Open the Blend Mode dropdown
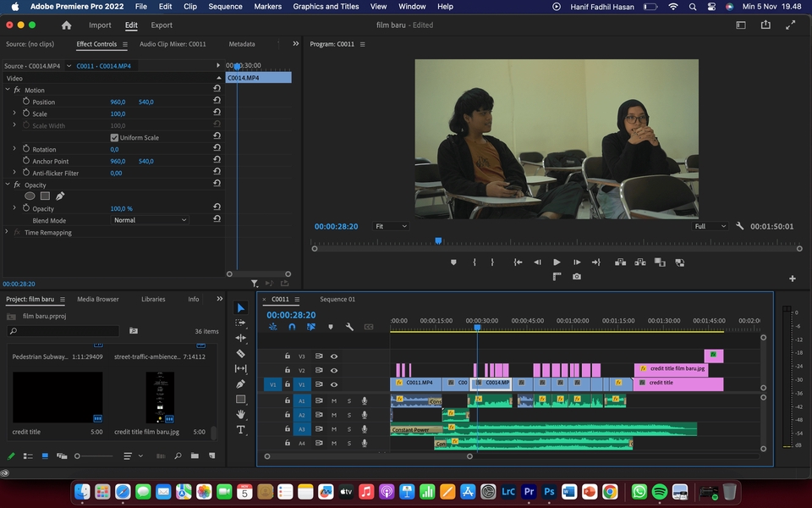 pos(151,220)
